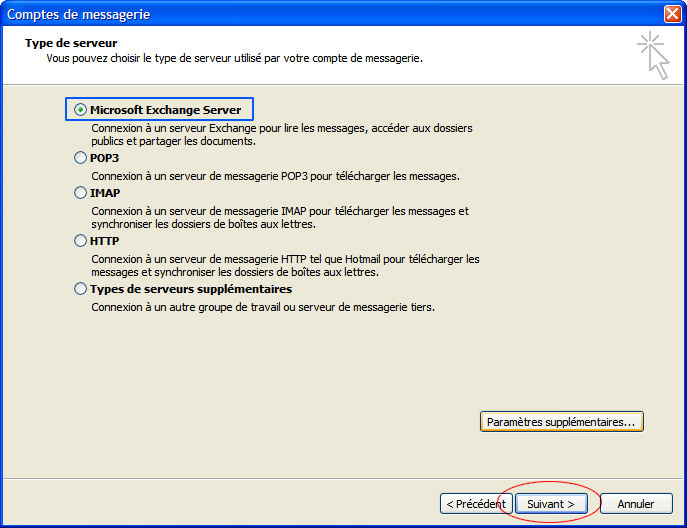
Task: Click the 'Comptes de messagerie' title bar text
Action: [x=79, y=14]
